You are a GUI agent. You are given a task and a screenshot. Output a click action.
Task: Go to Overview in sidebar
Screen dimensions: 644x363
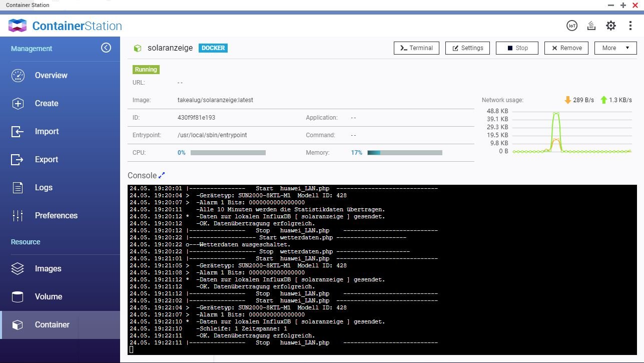(x=51, y=75)
